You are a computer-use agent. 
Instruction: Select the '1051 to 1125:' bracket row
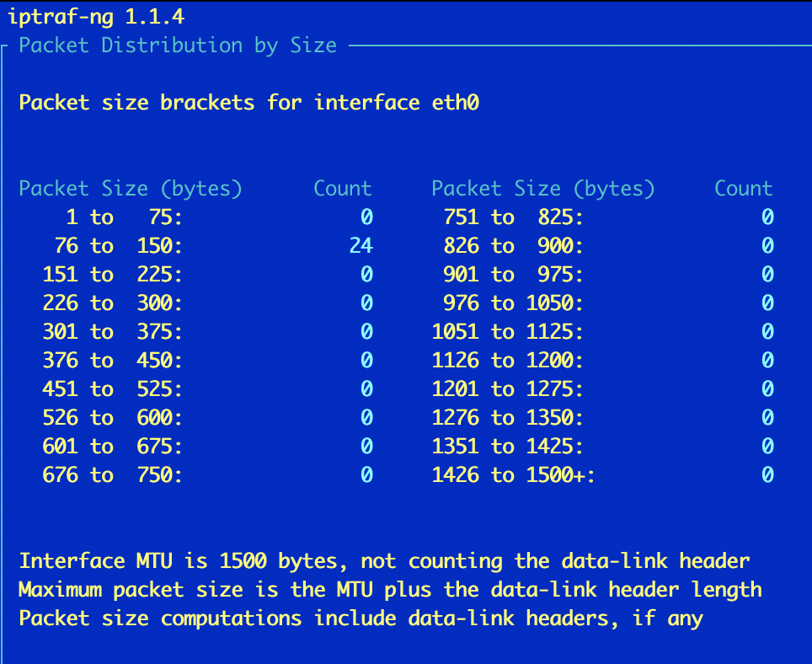(603, 331)
